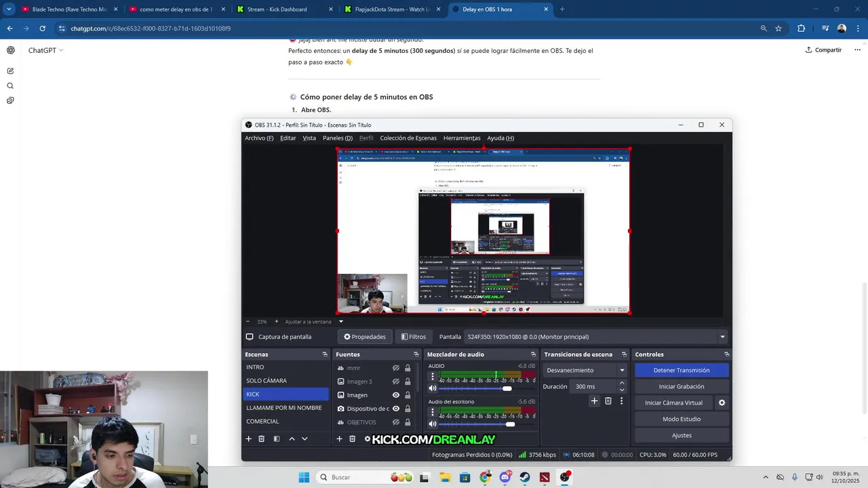Click Detener Transmisión button

click(x=682, y=370)
